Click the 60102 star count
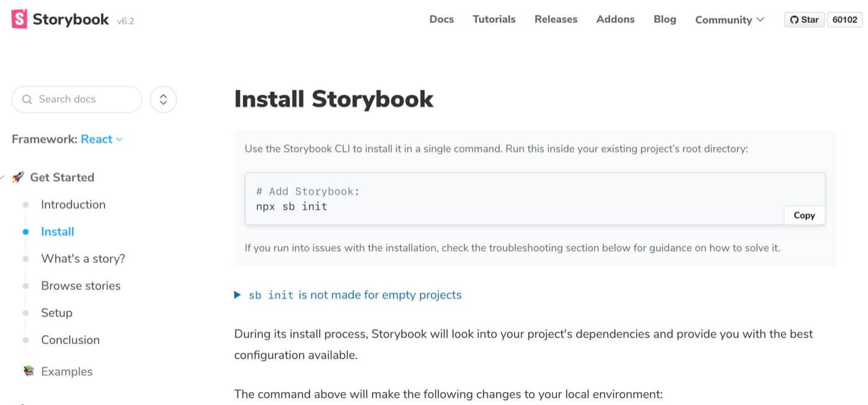868x405 pixels. (x=844, y=19)
